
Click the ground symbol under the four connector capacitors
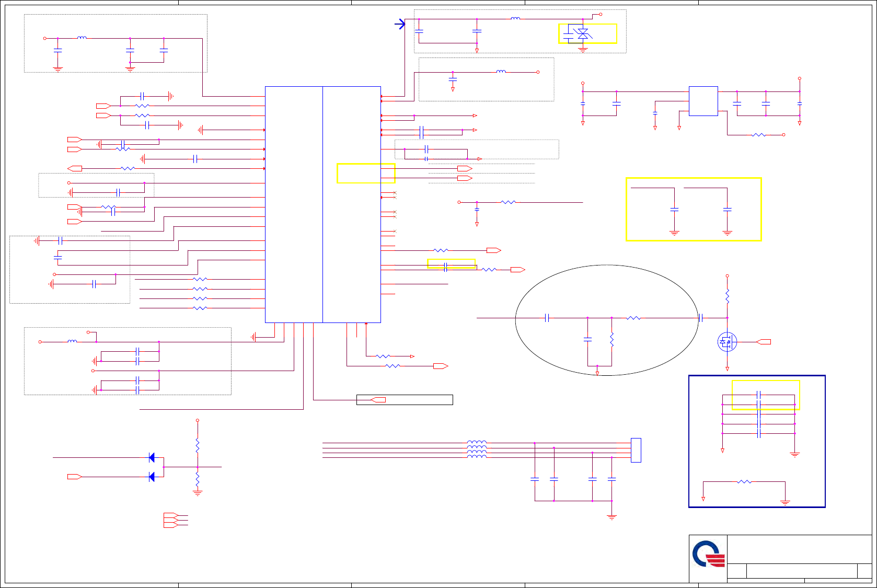tap(611, 517)
